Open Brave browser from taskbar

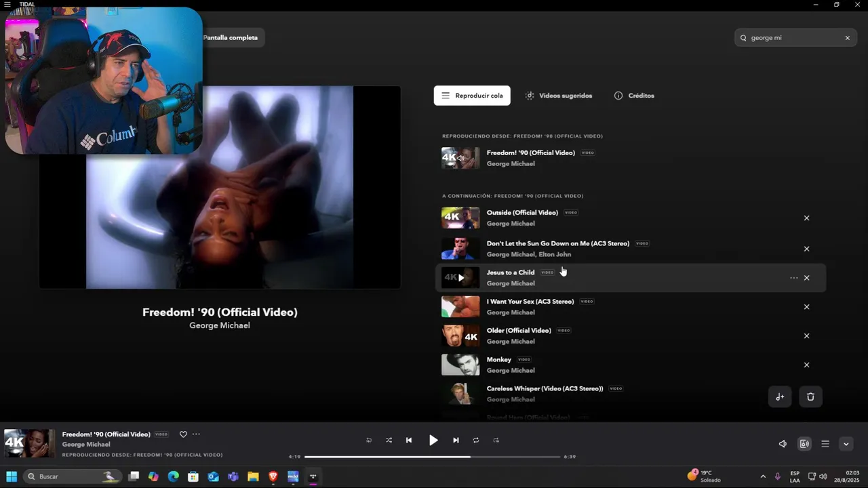273,476
